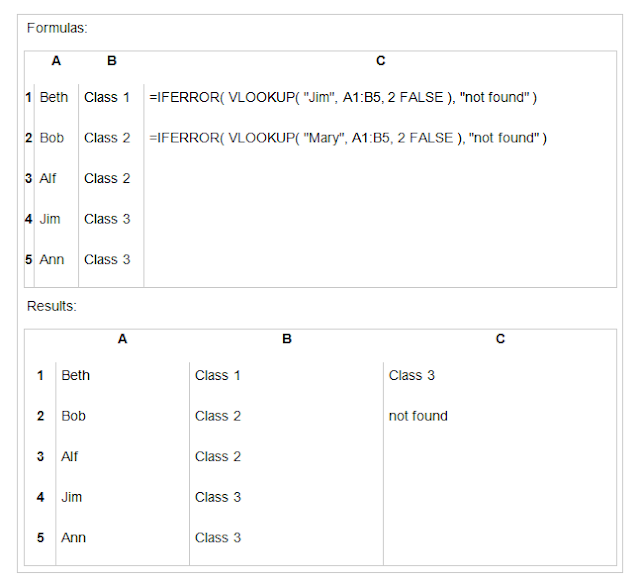Click column B header in Formulas table

(x=112, y=61)
